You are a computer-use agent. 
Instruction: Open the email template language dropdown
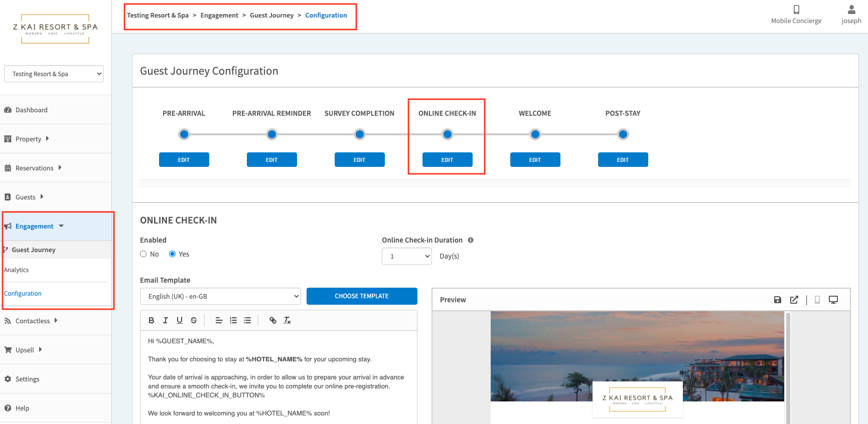coord(220,296)
